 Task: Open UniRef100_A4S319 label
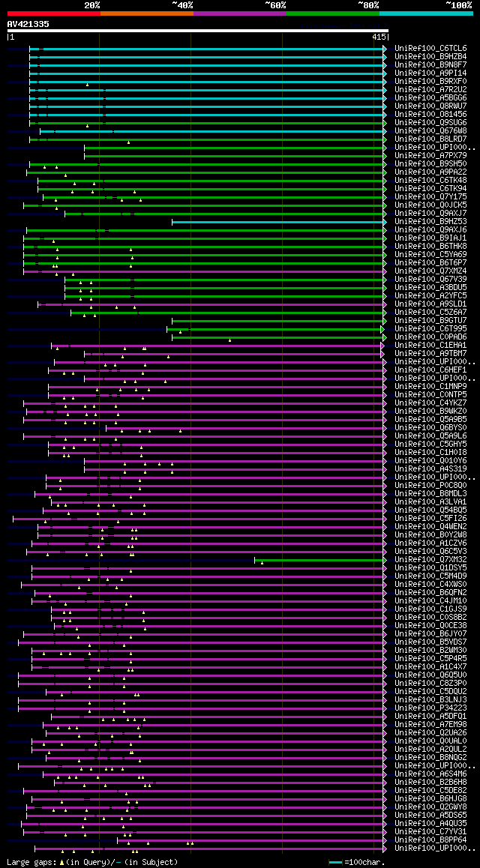pyautogui.click(x=430, y=469)
